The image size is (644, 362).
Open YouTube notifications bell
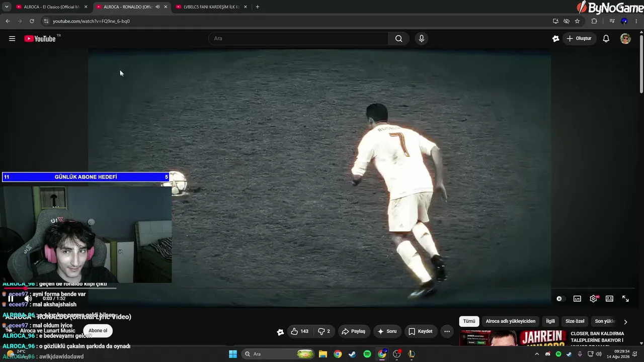(606, 39)
